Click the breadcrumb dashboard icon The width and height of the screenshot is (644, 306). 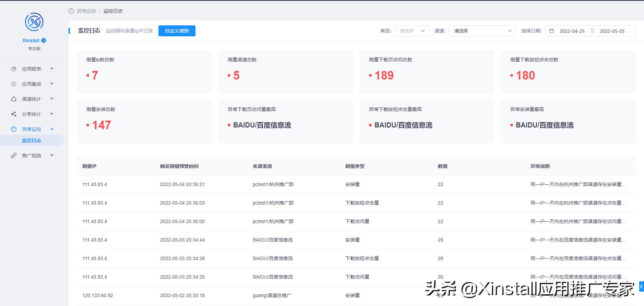tap(71, 11)
